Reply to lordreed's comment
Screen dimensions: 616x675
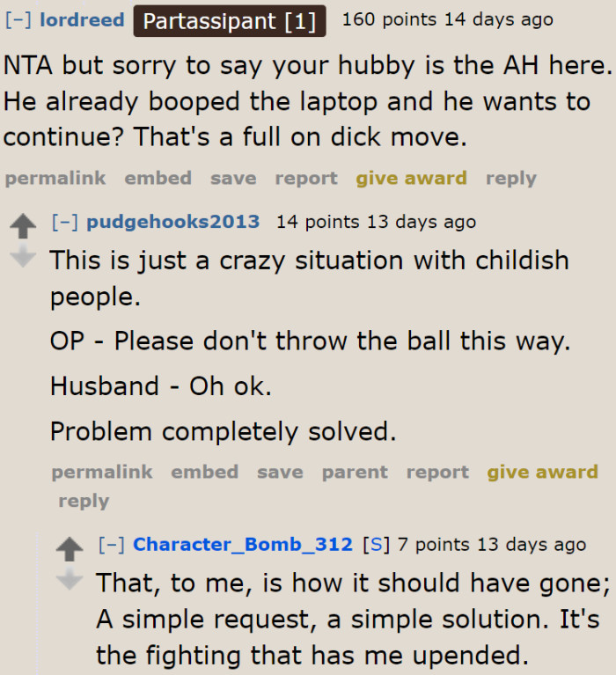click(x=510, y=179)
